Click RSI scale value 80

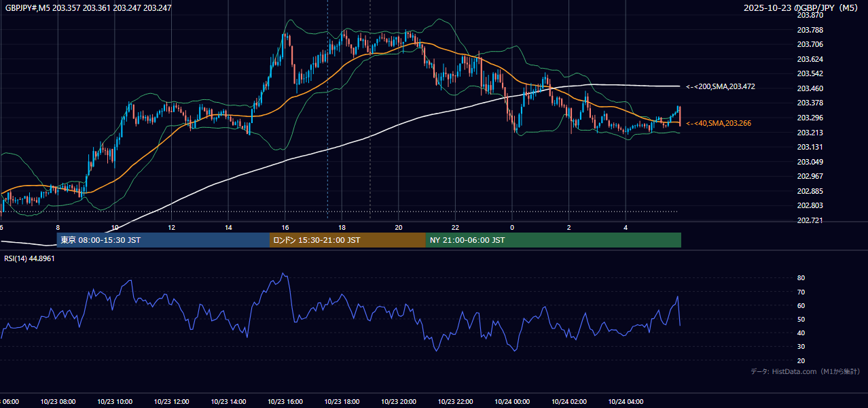[801, 278]
